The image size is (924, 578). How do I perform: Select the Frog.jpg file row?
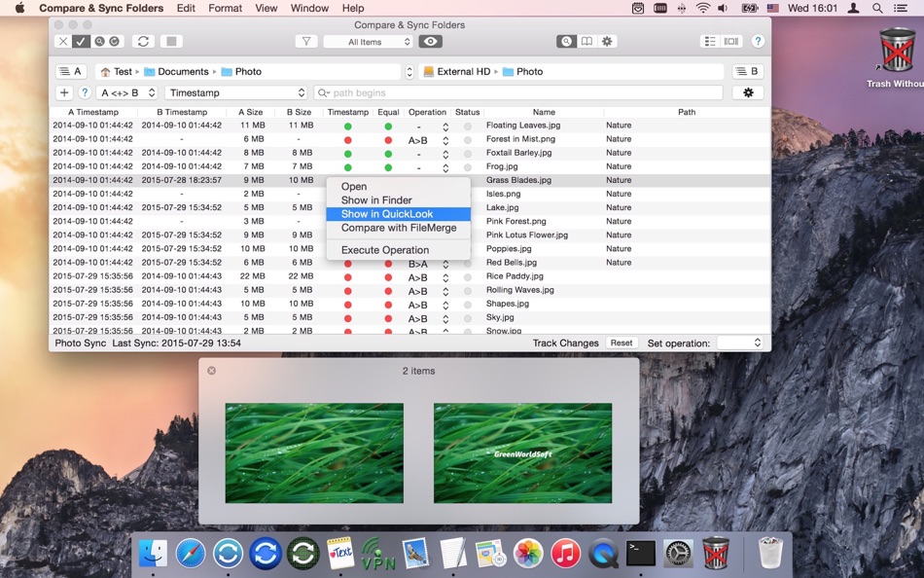pyautogui.click(x=410, y=166)
